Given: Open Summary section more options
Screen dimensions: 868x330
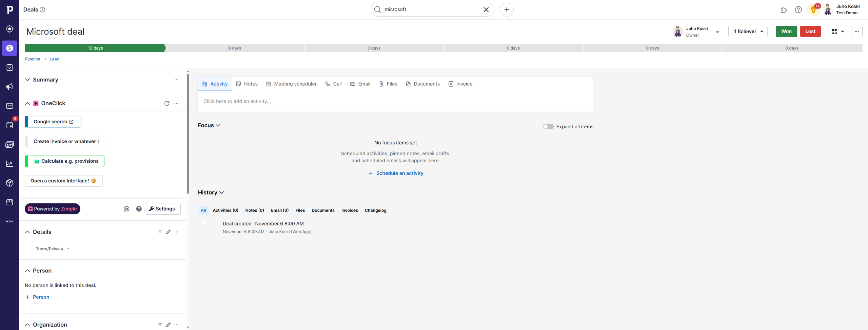Looking at the screenshot, I should coord(176,80).
